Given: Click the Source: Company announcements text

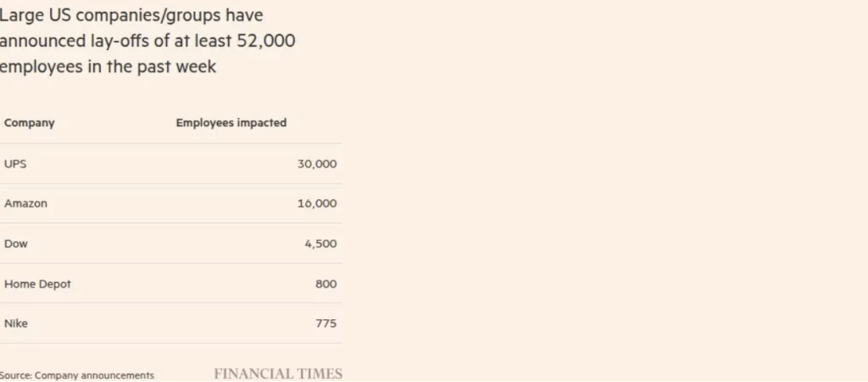Looking at the screenshot, I should (77, 375).
